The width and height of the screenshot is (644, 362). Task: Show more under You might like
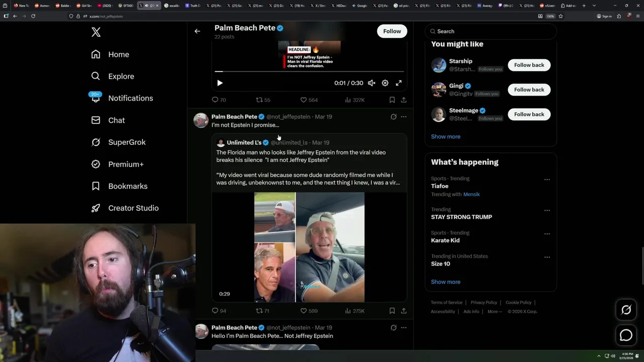(x=446, y=137)
